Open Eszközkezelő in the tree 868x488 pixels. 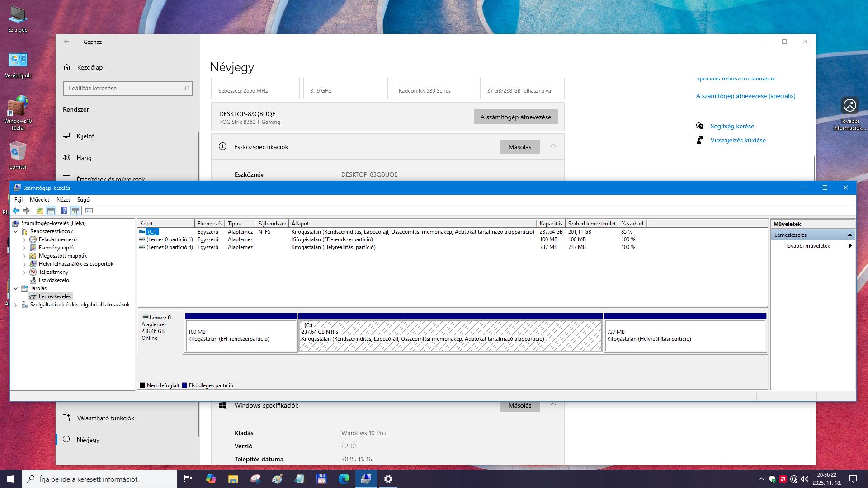click(x=53, y=280)
